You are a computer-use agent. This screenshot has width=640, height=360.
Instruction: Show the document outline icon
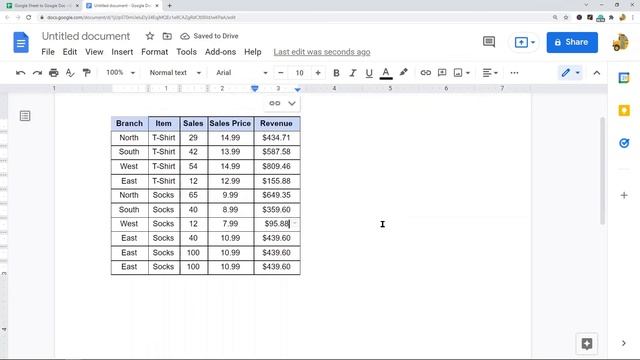click(25, 116)
